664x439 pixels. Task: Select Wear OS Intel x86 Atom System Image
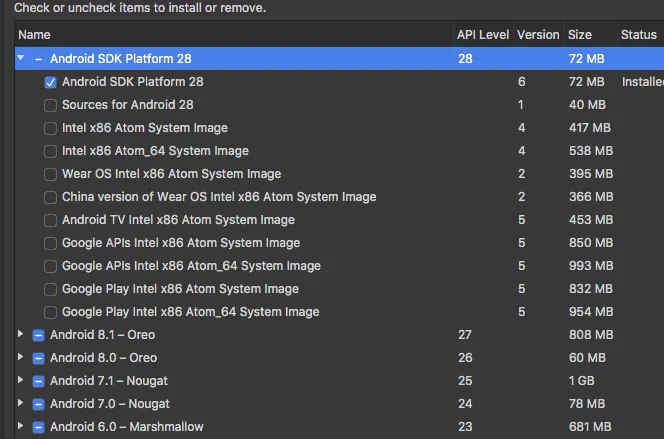click(x=51, y=174)
